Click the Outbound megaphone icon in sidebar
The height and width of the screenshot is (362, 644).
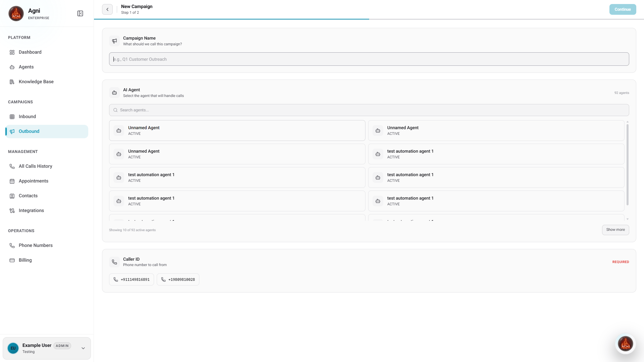tap(12, 132)
